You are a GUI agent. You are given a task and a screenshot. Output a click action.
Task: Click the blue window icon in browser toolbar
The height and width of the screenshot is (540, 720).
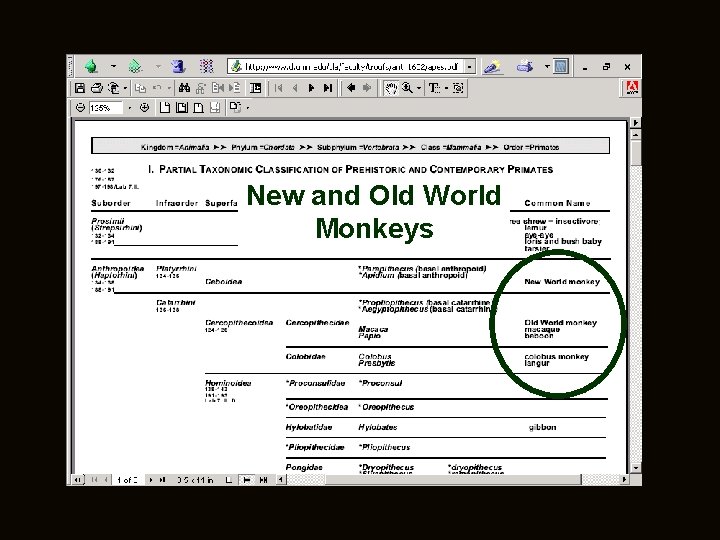[x=561, y=67]
